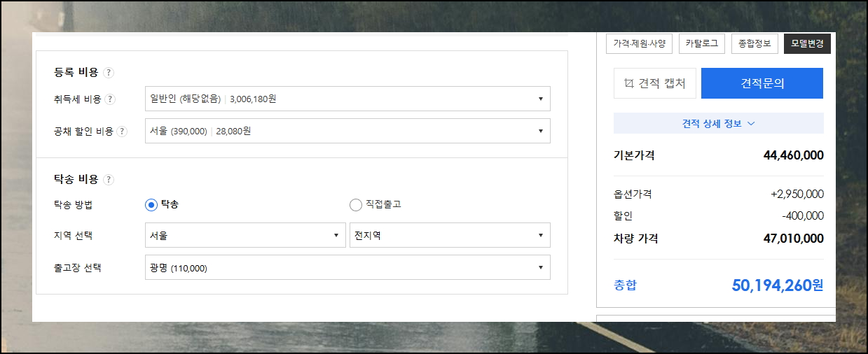Click the 탁송 방법 label
Viewport: 868px width, 354px height.
[73, 204]
